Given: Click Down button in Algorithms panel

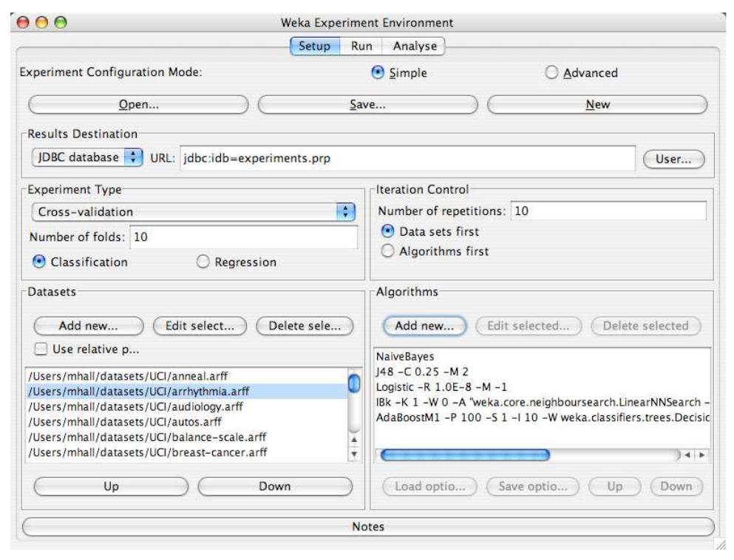Looking at the screenshot, I should pos(676,487).
